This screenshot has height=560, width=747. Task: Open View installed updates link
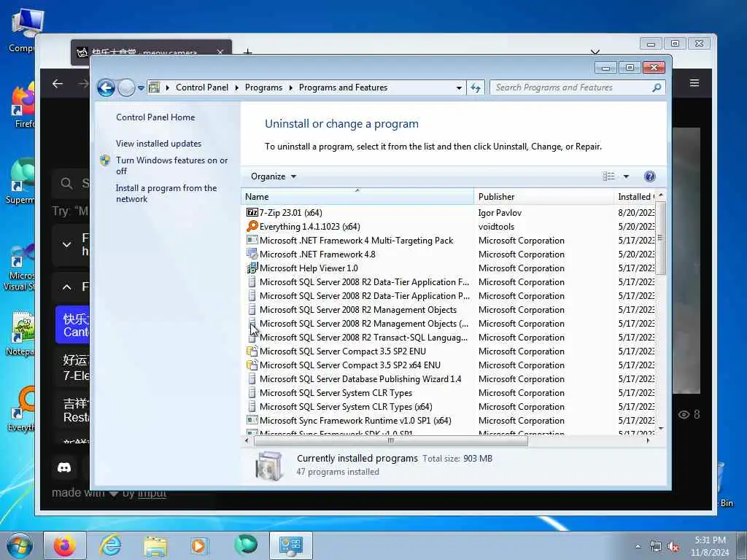click(x=158, y=144)
